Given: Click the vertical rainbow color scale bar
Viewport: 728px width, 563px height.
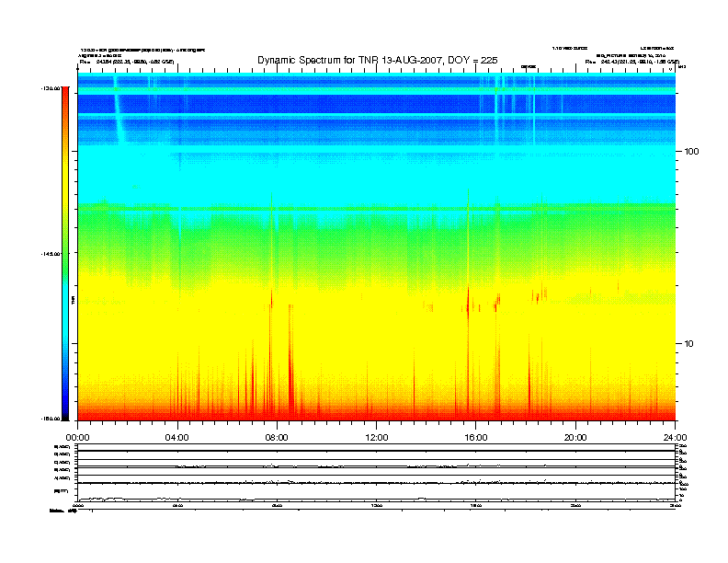Looking at the screenshot, I should [65, 254].
